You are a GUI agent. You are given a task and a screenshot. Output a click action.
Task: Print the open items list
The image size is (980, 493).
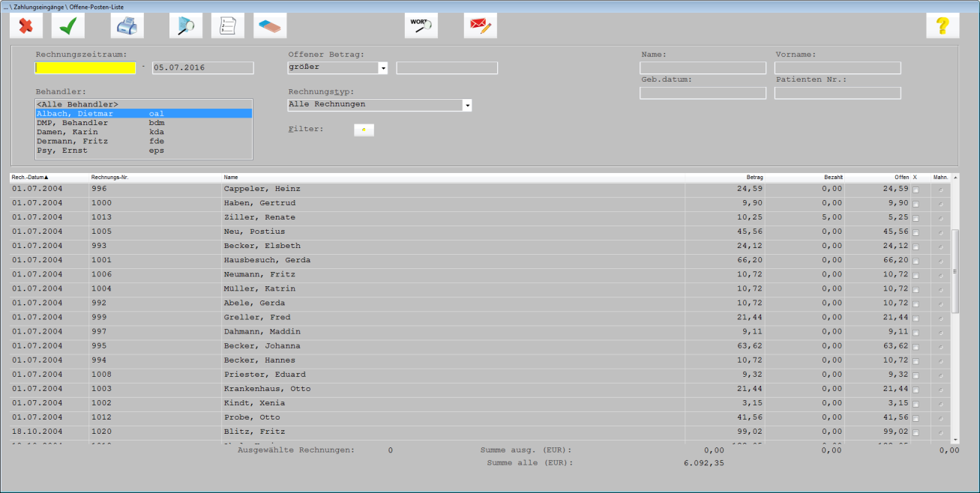127,26
